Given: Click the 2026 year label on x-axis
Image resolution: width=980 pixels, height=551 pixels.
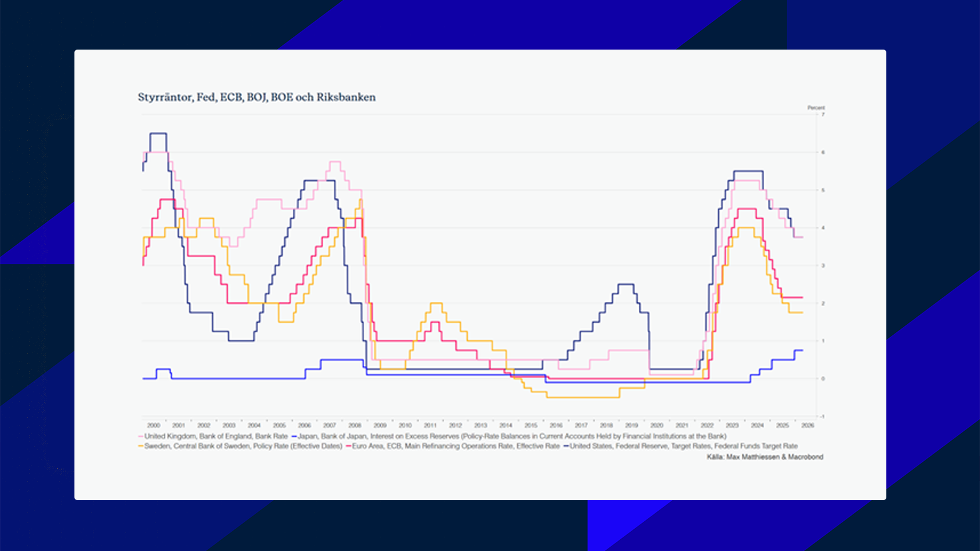Looking at the screenshot, I should tap(808, 425).
